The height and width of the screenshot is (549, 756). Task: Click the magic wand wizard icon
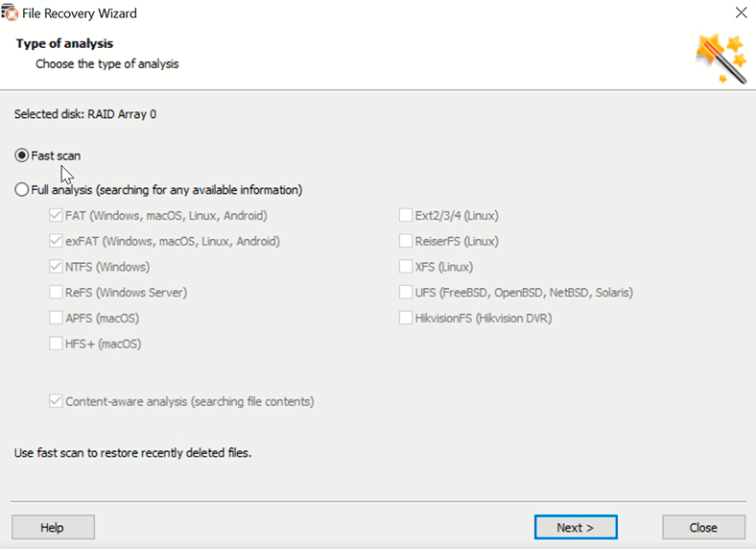[x=721, y=59]
